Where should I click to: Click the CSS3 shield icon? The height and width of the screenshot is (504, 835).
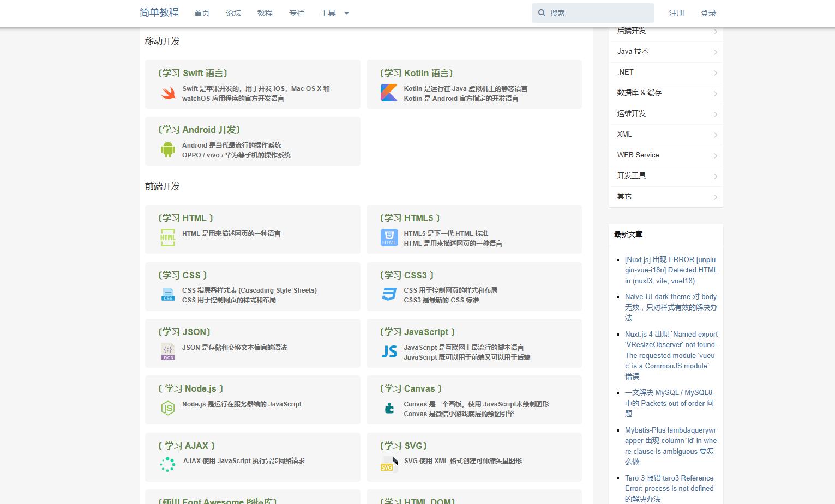(389, 294)
